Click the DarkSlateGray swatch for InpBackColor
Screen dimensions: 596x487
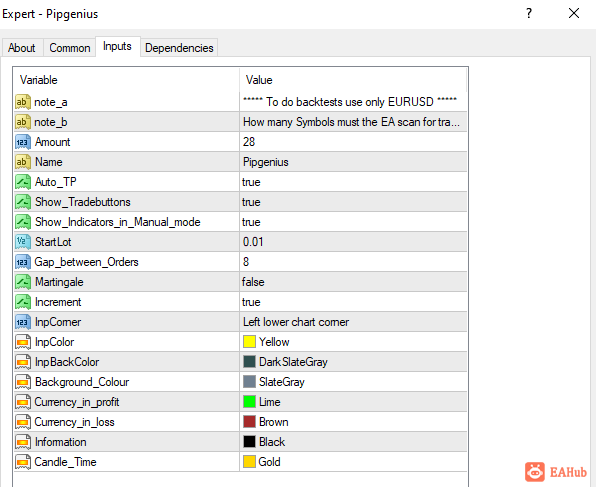click(249, 362)
